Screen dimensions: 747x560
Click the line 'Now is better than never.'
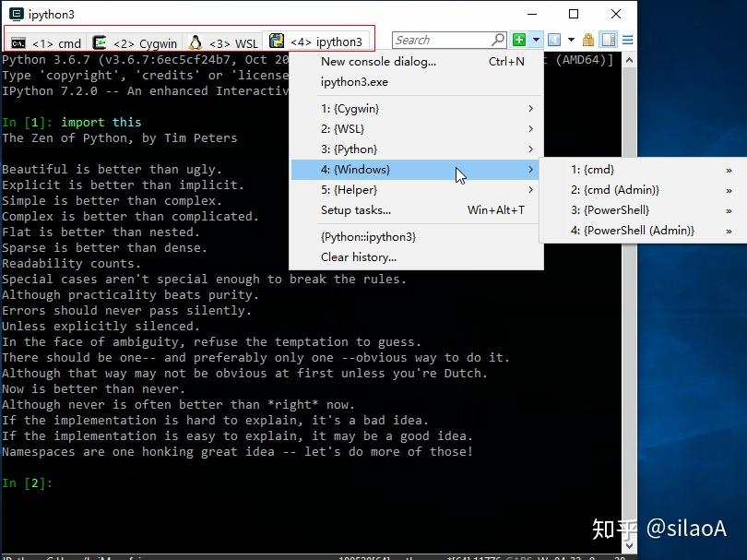click(x=93, y=389)
